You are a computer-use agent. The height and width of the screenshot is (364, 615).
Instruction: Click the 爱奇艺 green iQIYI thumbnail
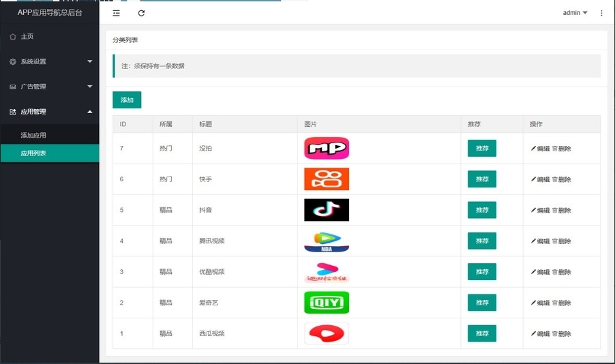[x=327, y=303]
